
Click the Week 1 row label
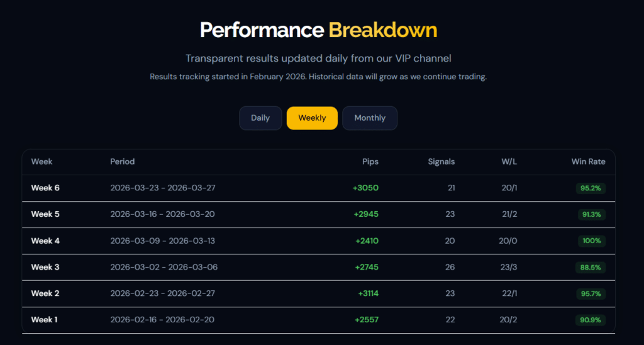tap(45, 320)
